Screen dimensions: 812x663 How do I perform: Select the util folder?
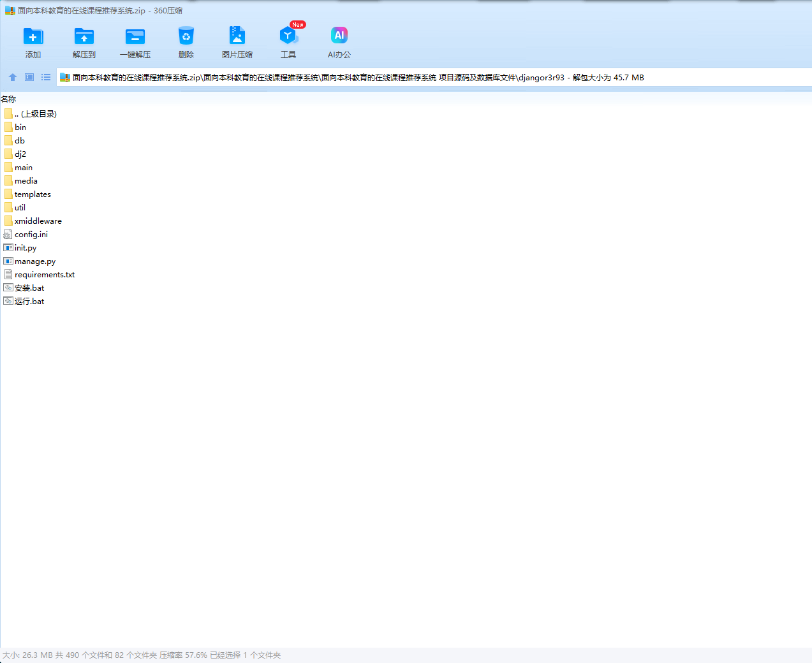tap(15, 207)
